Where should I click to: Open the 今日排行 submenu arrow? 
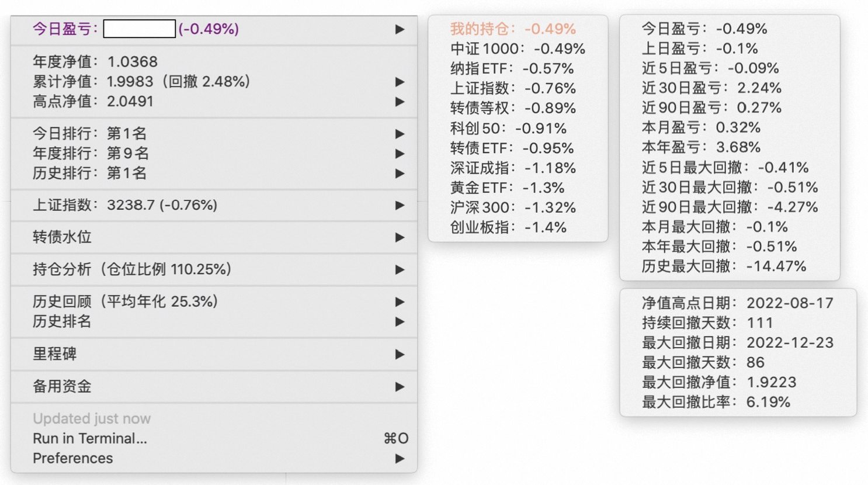point(400,134)
